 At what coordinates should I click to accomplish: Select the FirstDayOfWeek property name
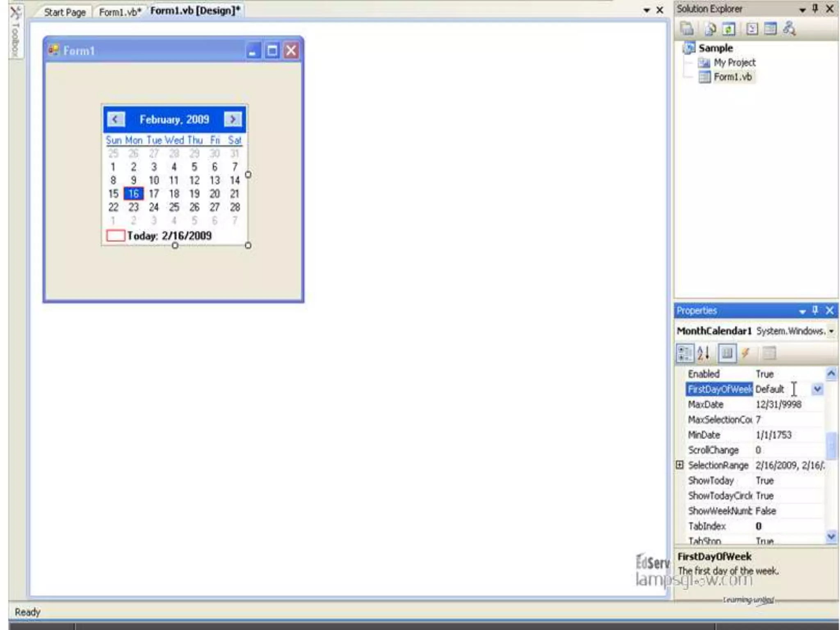pyautogui.click(x=719, y=389)
